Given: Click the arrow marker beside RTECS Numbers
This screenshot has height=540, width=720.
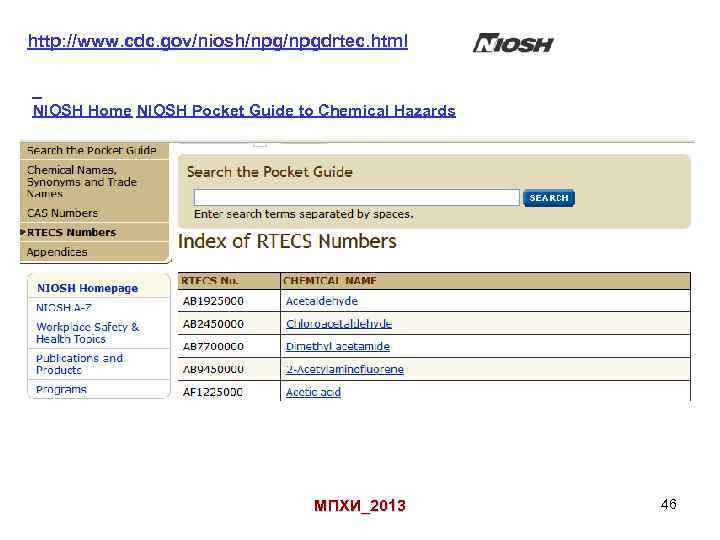Looking at the screenshot, I should [x=23, y=232].
